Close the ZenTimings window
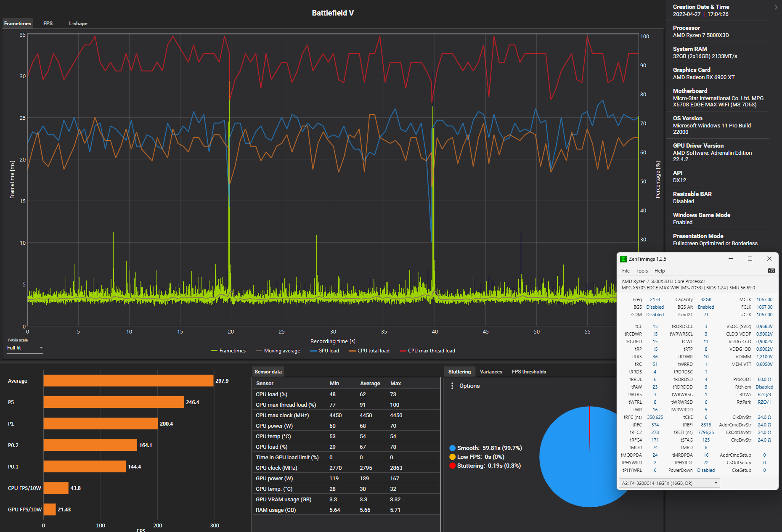The height and width of the screenshot is (532, 782). (769, 259)
